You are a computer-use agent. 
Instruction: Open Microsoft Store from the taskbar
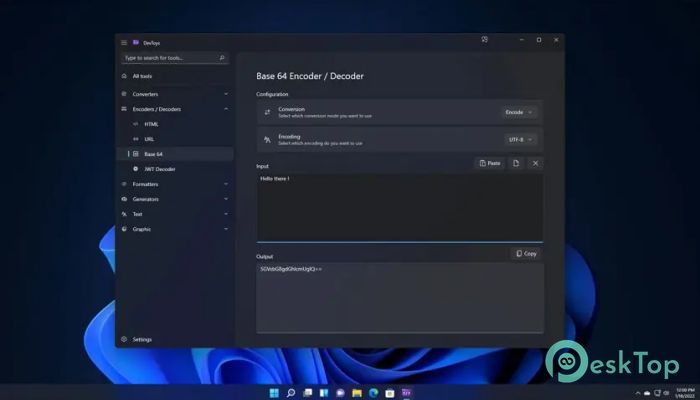390,393
